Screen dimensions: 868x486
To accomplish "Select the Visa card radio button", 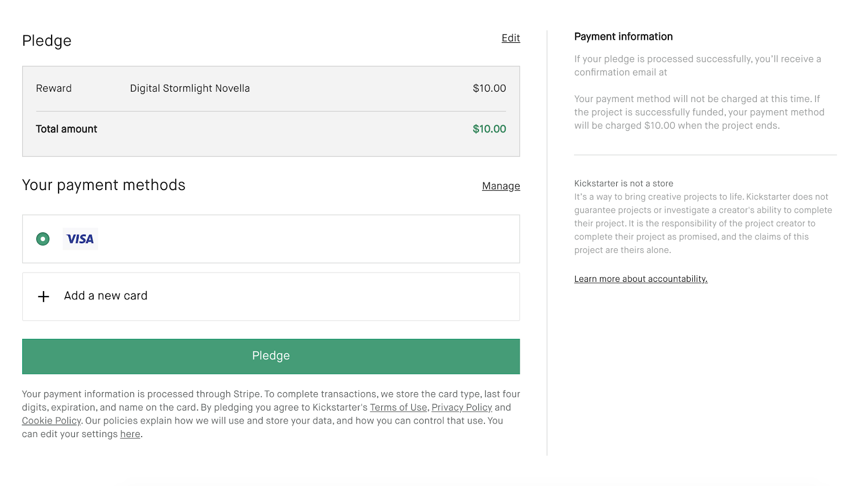I will pos(43,239).
